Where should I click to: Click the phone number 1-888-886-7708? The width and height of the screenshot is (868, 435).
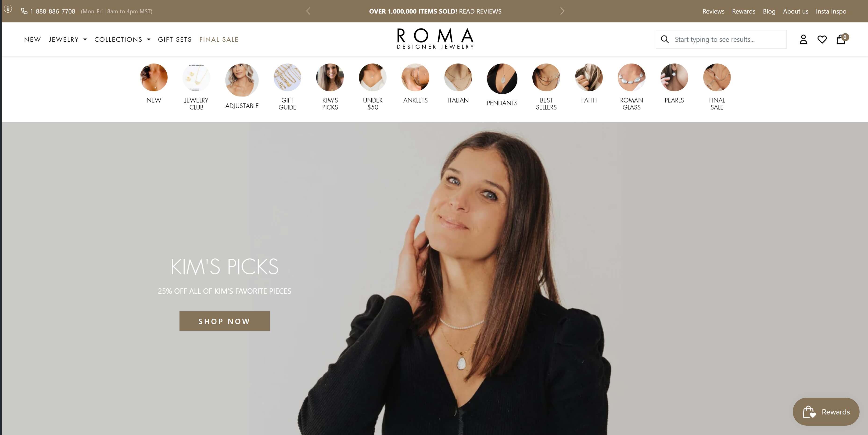53,11
